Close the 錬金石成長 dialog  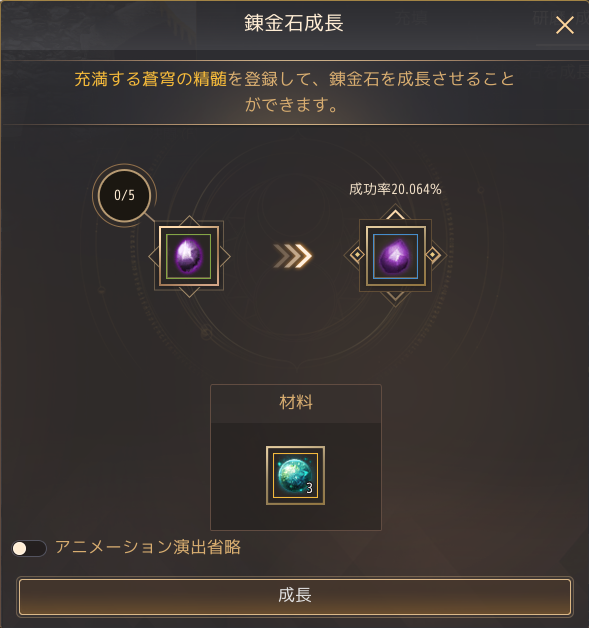click(x=565, y=26)
